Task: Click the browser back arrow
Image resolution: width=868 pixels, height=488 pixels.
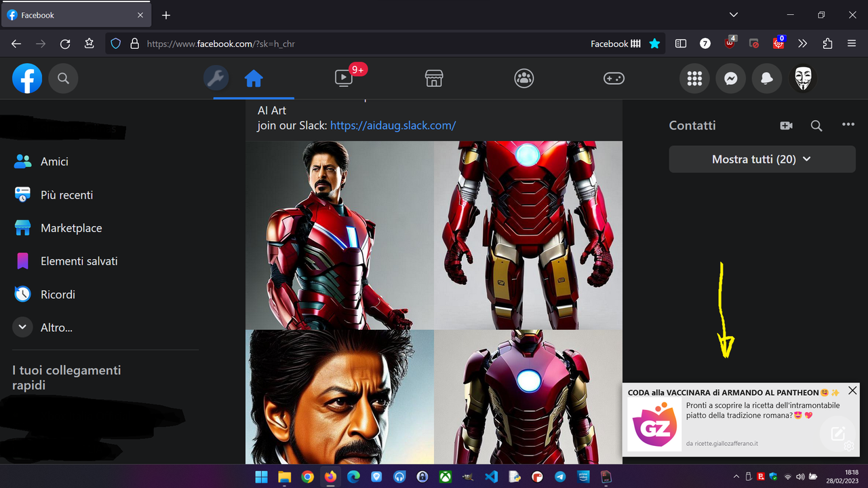Action: pyautogui.click(x=16, y=43)
